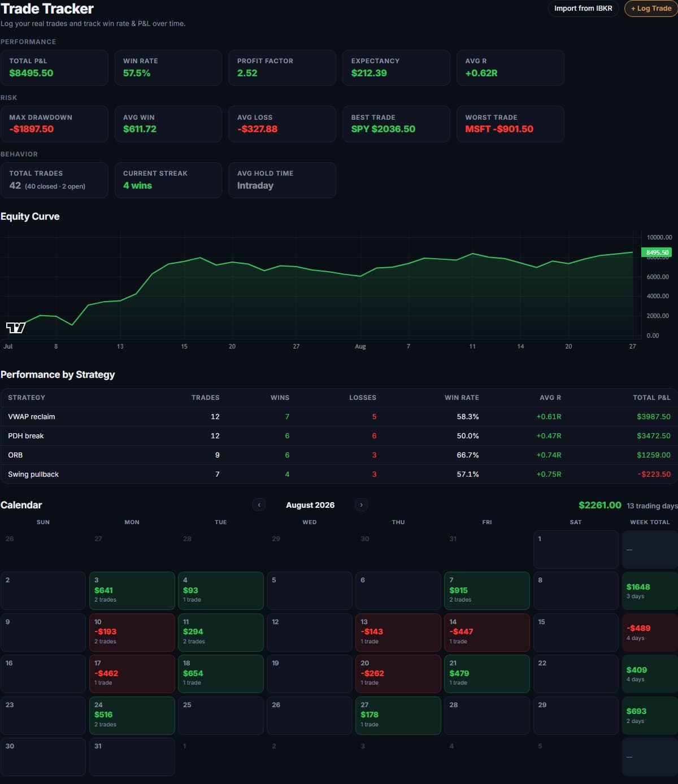Click week total -$489 cell
The height and width of the screenshot is (784, 678).
coord(650,633)
